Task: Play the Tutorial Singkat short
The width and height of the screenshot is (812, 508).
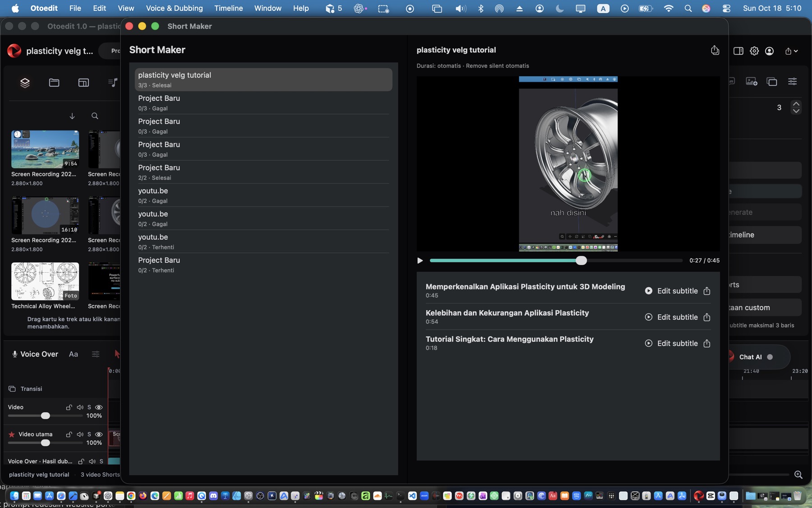Action: (648, 343)
